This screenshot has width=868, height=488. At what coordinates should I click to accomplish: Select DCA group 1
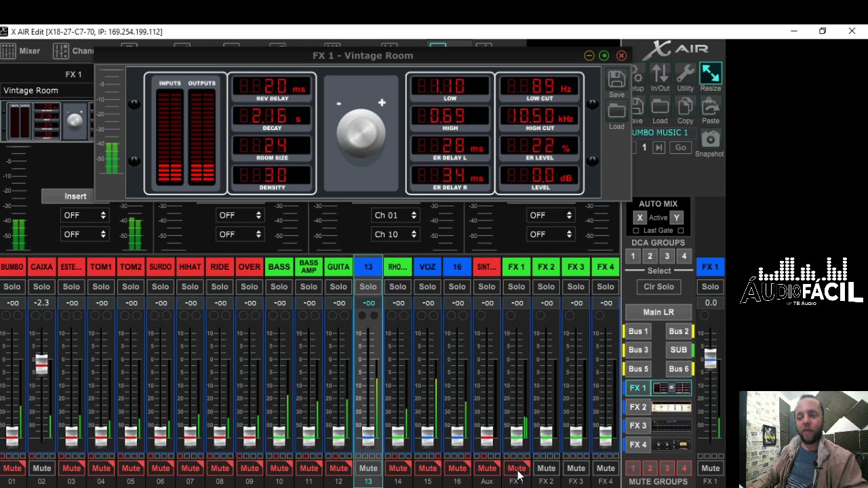tap(633, 256)
